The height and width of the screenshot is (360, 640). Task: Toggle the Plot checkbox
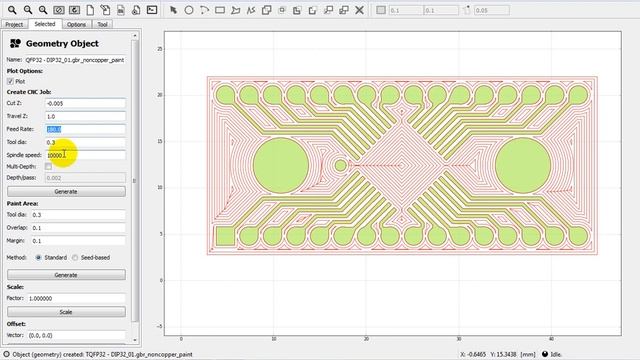pyautogui.click(x=10, y=82)
